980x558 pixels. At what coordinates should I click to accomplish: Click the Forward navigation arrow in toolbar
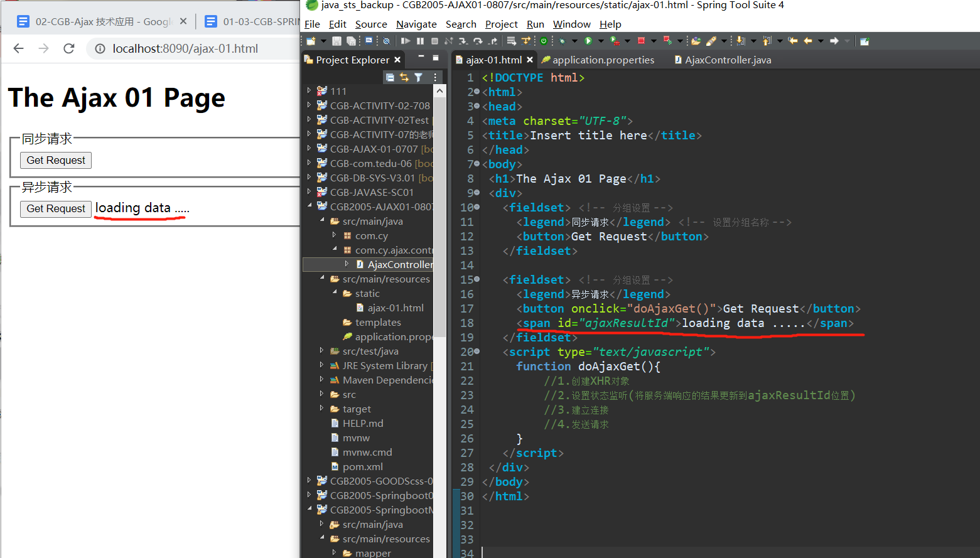click(x=834, y=41)
